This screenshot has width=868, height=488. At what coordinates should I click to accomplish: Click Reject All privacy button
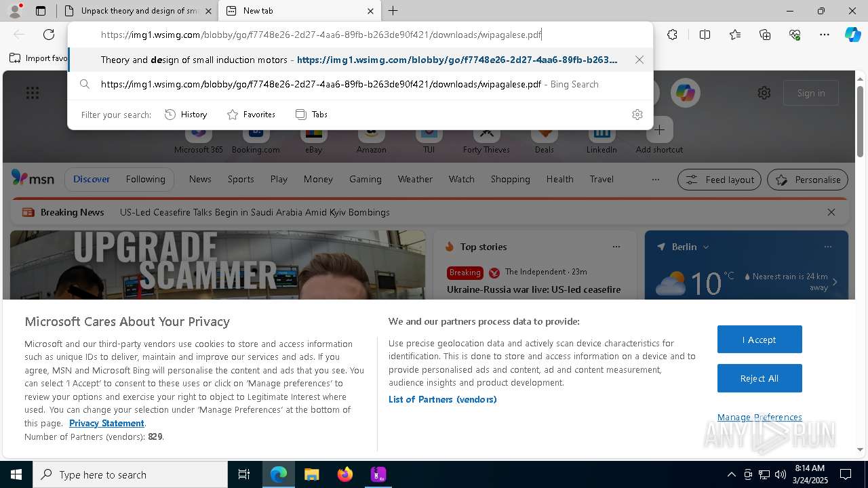click(x=759, y=378)
